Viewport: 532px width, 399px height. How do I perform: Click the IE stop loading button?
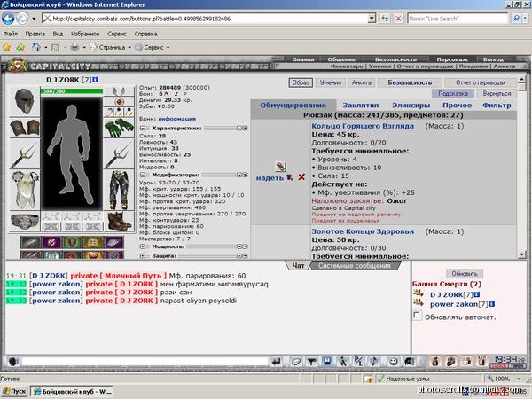click(398, 19)
